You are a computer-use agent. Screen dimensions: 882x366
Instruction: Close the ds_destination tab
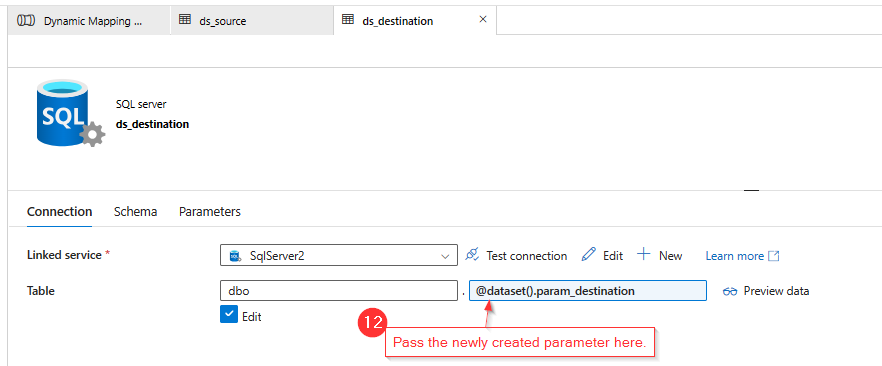(482, 19)
